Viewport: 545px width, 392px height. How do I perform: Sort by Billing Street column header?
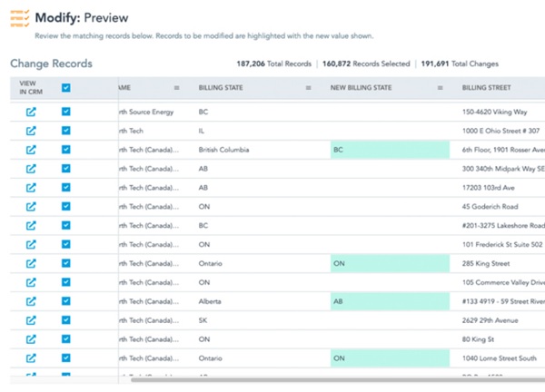(486, 88)
